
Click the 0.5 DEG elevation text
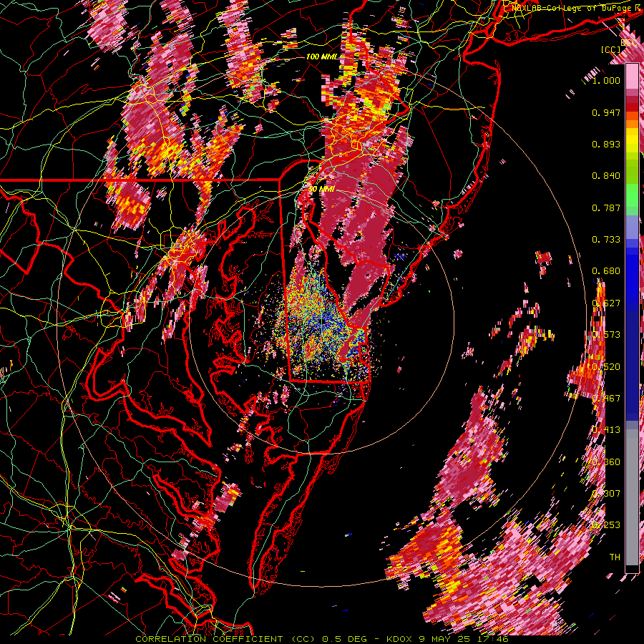pos(344,639)
